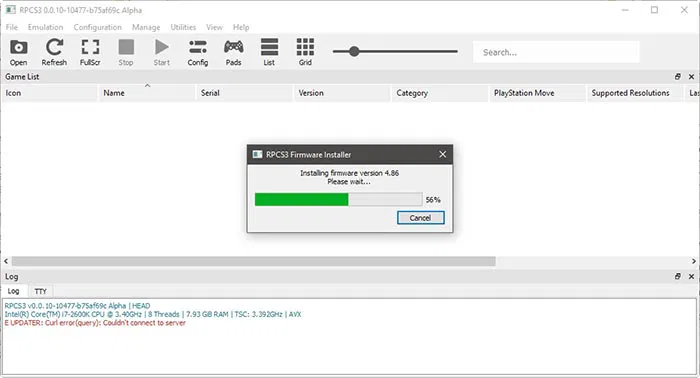Viewport: 700px width, 378px height.
Task: Click the 56% progress label
Action: [x=433, y=199]
